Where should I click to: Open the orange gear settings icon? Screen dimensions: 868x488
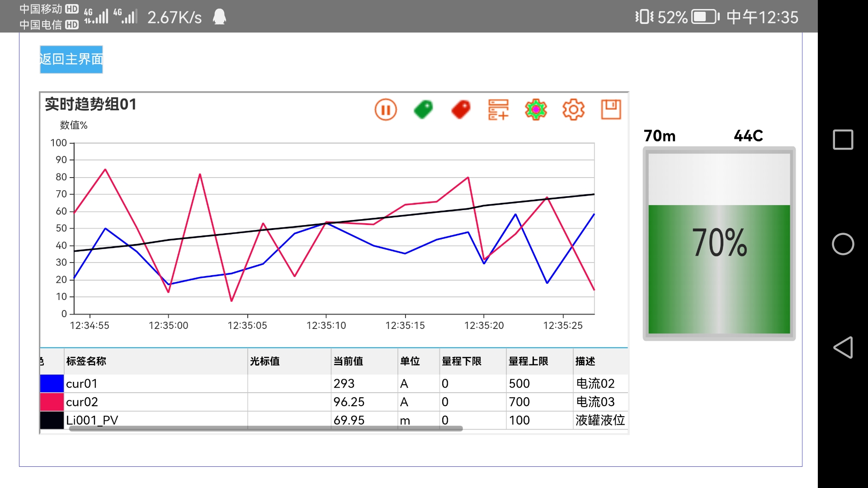tap(573, 110)
